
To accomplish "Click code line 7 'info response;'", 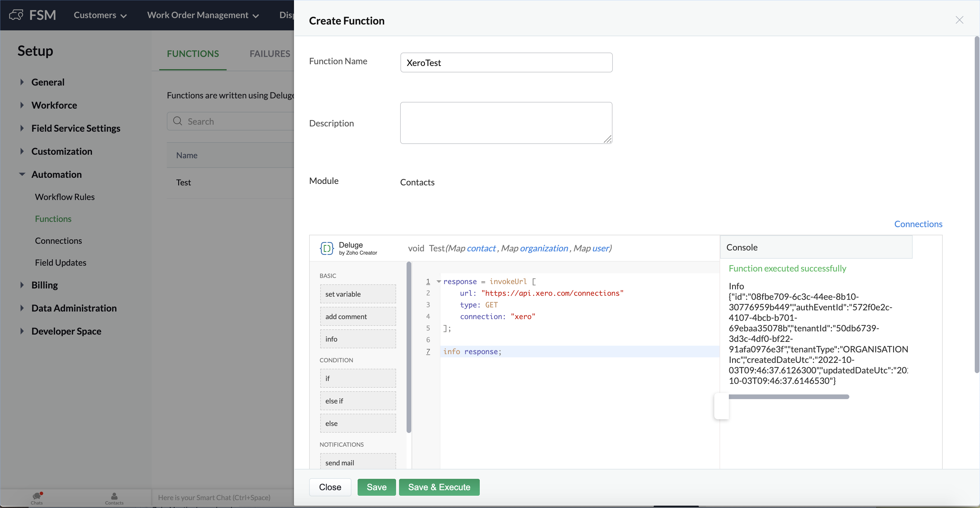I will pyautogui.click(x=472, y=352).
